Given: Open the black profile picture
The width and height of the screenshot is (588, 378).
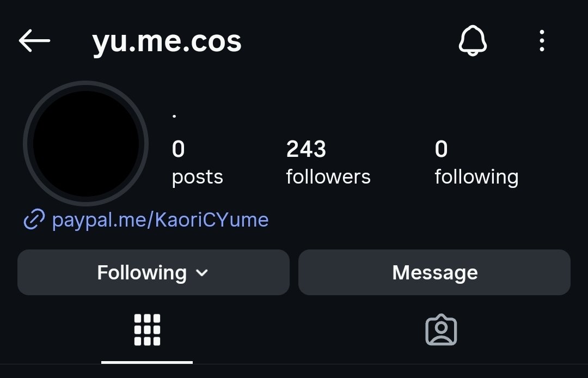Looking at the screenshot, I should click(x=86, y=143).
